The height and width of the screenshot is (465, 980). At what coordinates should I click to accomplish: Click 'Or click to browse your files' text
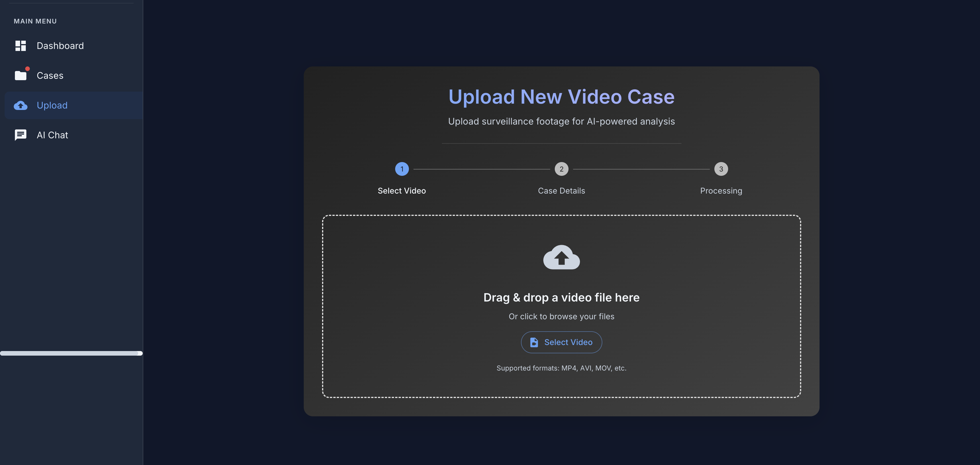[x=561, y=316]
